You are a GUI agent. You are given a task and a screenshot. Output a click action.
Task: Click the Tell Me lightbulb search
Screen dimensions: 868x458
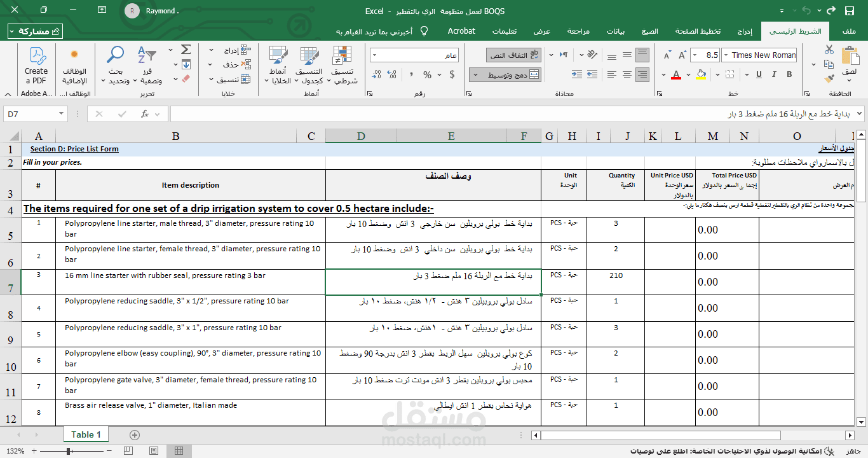click(x=424, y=31)
